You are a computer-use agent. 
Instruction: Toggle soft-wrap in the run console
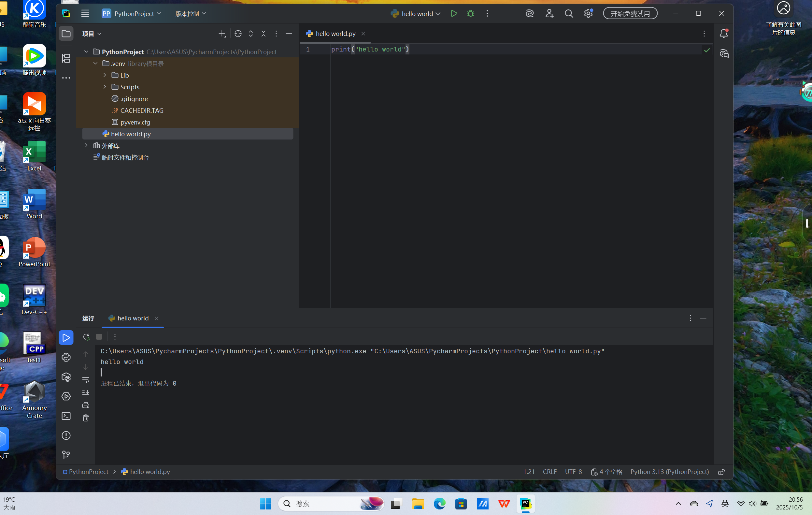(86, 380)
